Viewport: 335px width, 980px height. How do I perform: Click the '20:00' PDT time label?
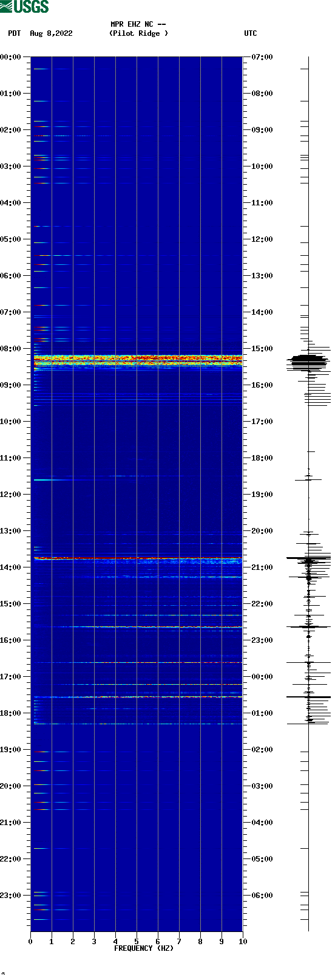click(x=11, y=786)
